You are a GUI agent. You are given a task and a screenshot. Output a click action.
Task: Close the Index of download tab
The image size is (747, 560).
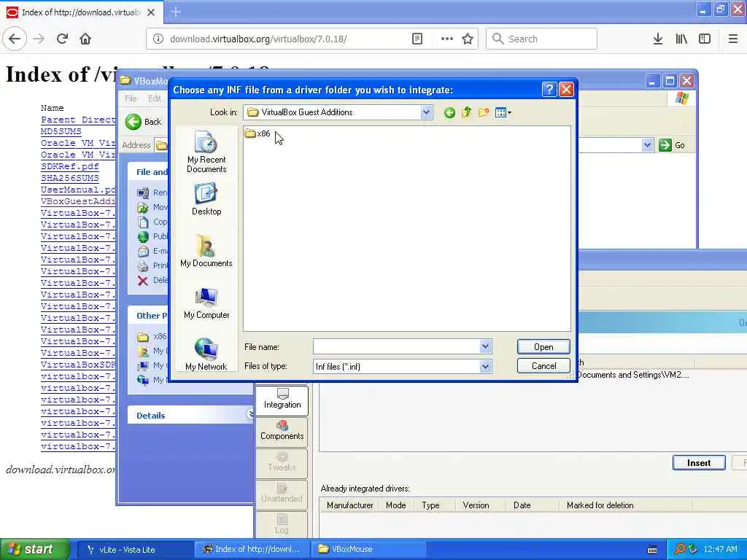point(150,12)
